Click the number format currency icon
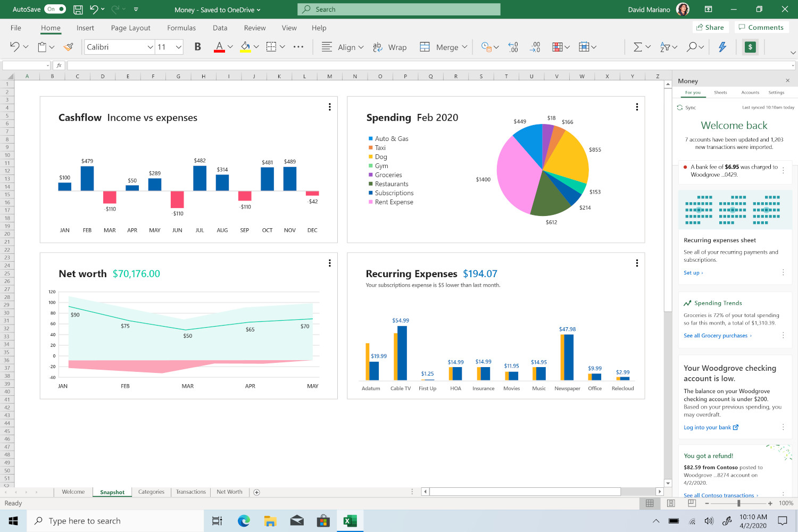Screen dimensions: 798x532 [486, 47]
